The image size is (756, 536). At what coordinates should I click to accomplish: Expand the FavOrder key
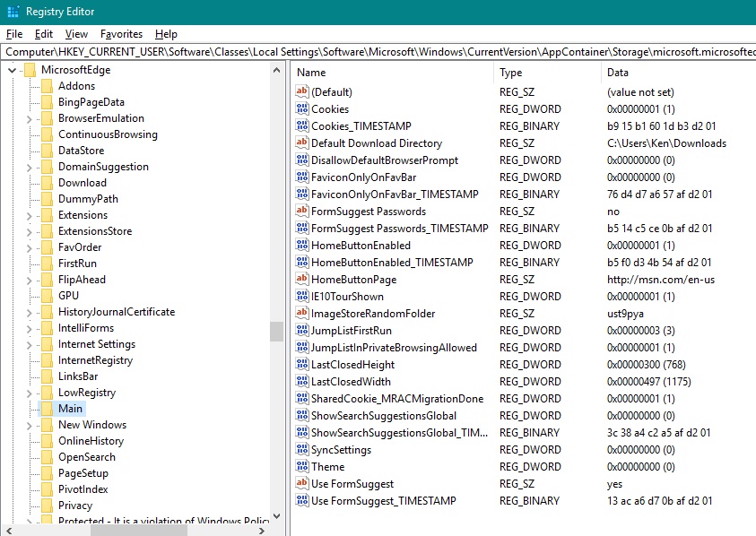pos(29,247)
